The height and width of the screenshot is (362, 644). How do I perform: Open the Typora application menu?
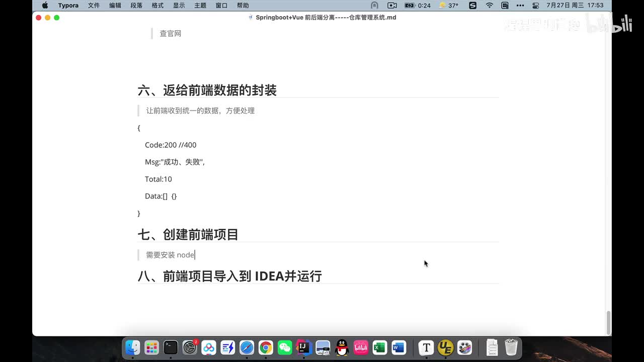[x=68, y=6]
